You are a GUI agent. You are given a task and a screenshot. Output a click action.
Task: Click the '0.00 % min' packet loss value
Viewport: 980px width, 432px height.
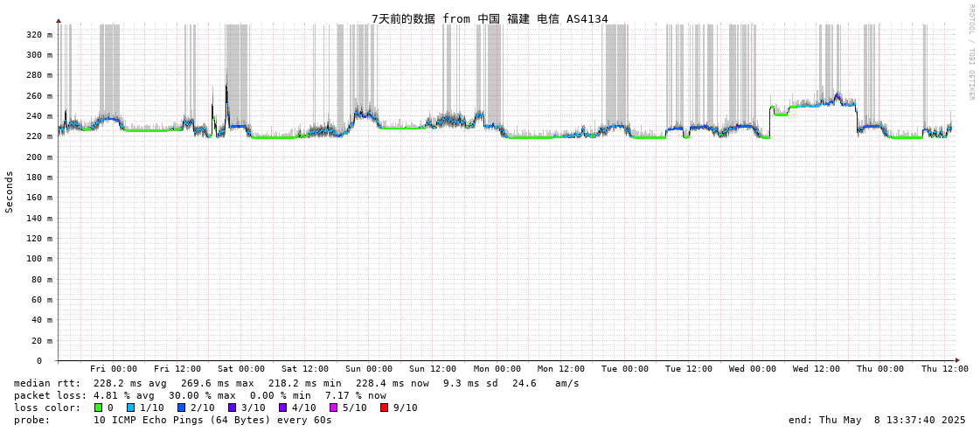[281, 396]
